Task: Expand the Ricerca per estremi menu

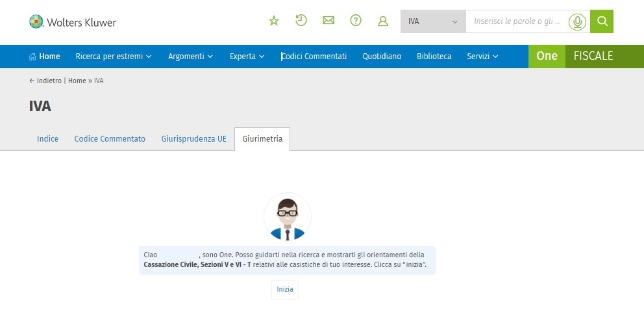Action: pyautogui.click(x=113, y=57)
